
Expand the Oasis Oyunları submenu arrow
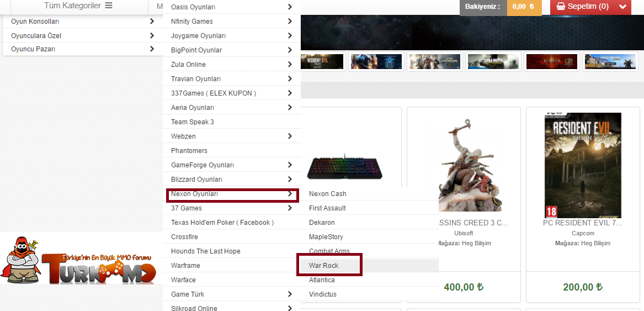[290, 7]
